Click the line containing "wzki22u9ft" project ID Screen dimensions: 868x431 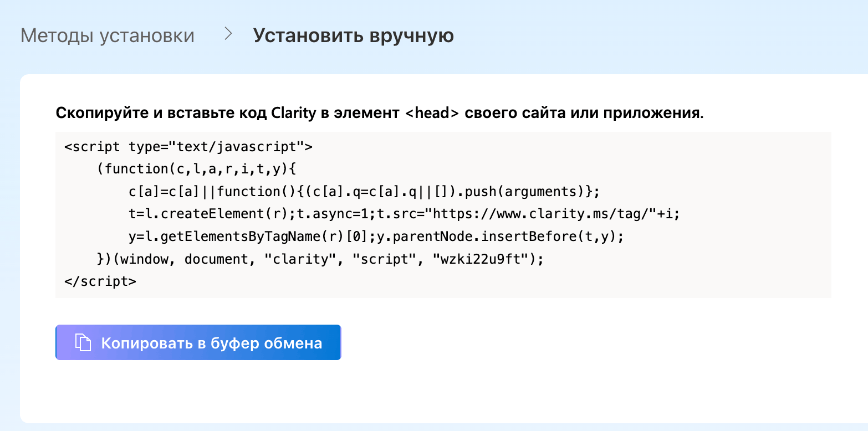(x=320, y=259)
